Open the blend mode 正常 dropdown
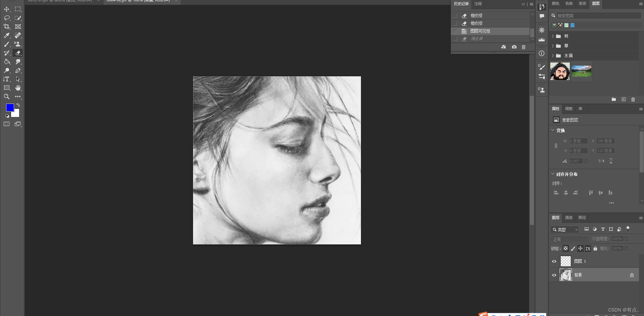Image resolution: width=644 pixels, height=316 pixels. [x=570, y=239]
